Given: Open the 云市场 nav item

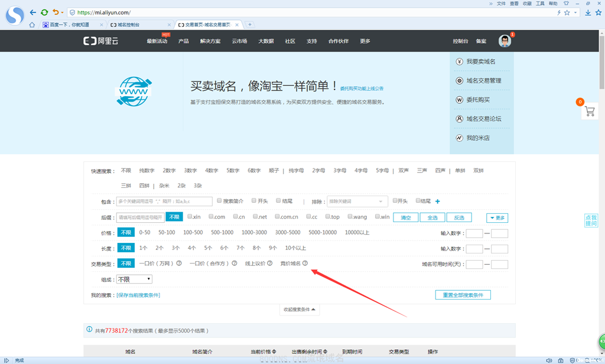Looking at the screenshot, I should tap(239, 41).
